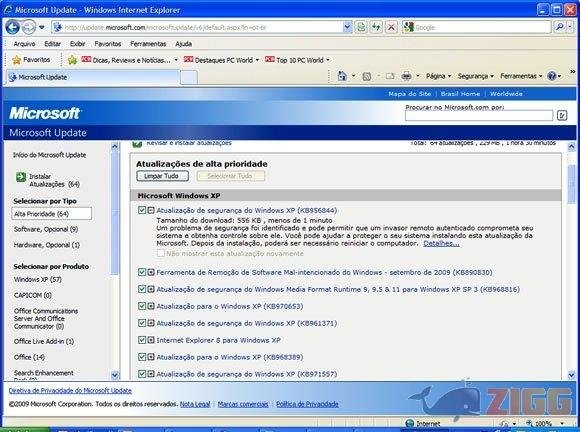The width and height of the screenshot is (580, 432).
Task: Click the Internet zone globe in status bar
Action: point(409,424)
